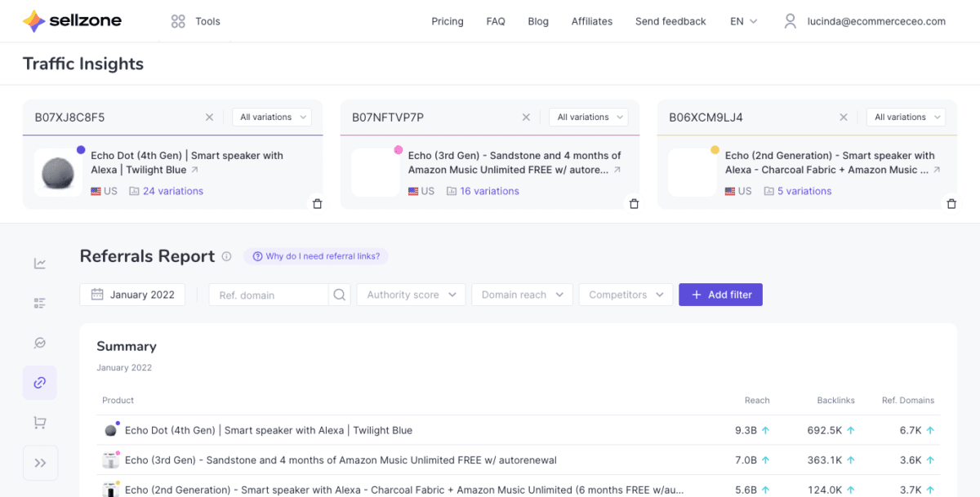980x497 pixels.
Task: Click the Ref. Domains column header
Action: [x=908, y=401]
